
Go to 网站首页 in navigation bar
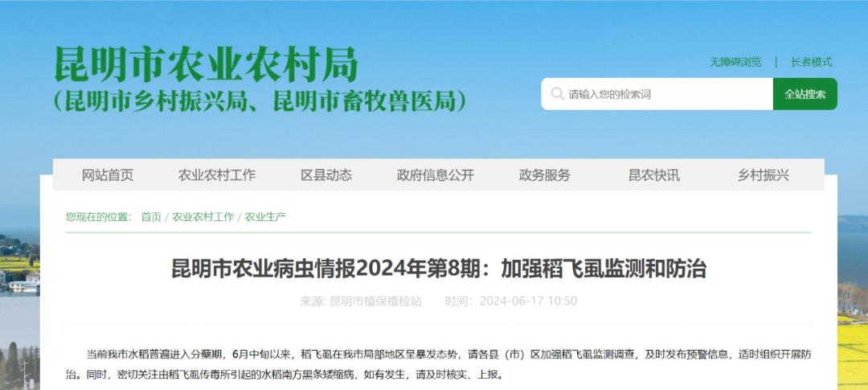click(108, 175)
